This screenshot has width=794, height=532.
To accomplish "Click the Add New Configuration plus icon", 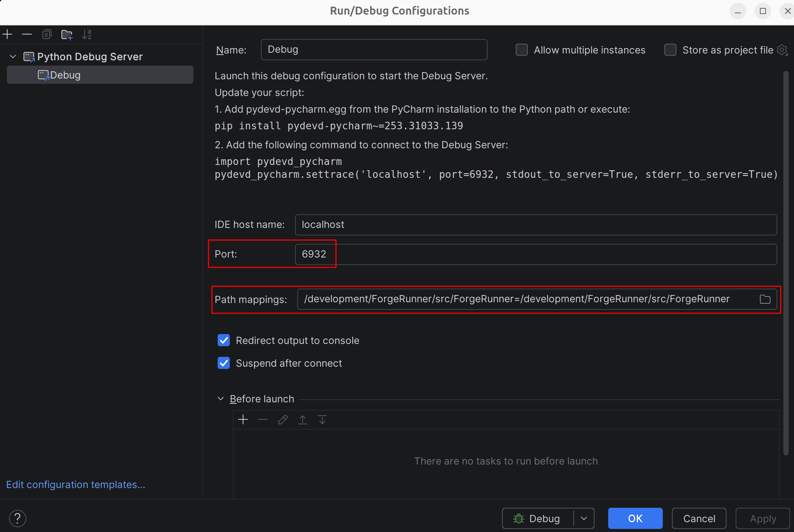I will (x=8, y=35).
